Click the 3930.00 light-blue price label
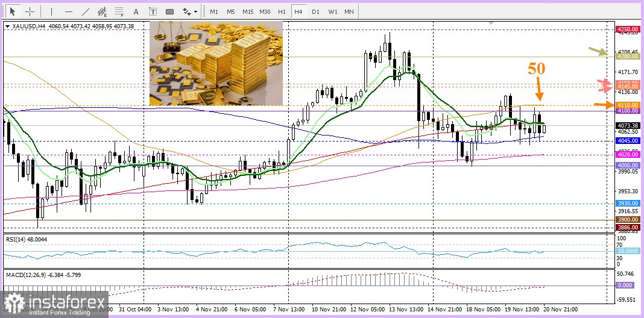 click(x=628, y=204)
